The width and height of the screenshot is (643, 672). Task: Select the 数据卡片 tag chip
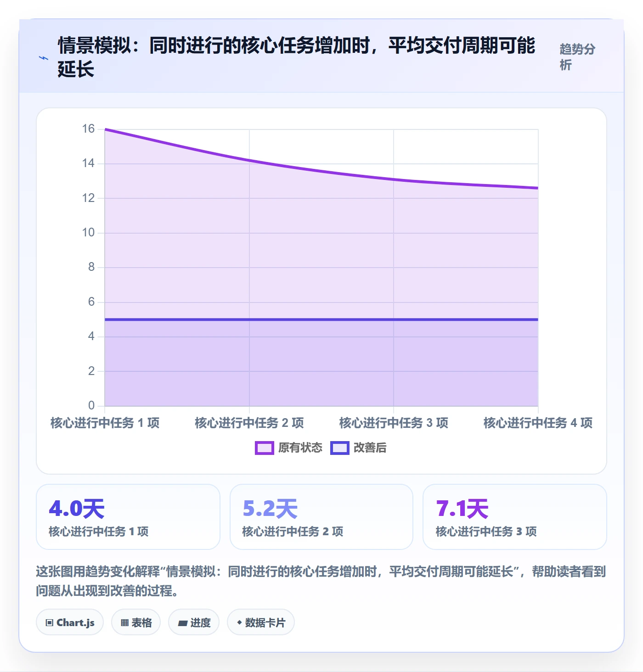(261, 622)
